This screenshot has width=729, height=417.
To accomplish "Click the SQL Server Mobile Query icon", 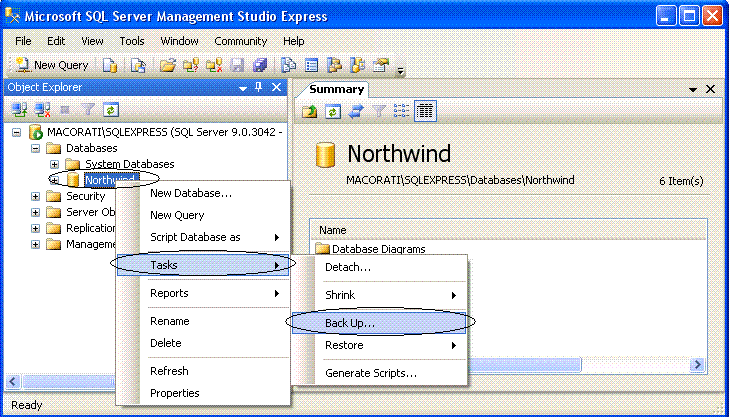I will (138, 65).
